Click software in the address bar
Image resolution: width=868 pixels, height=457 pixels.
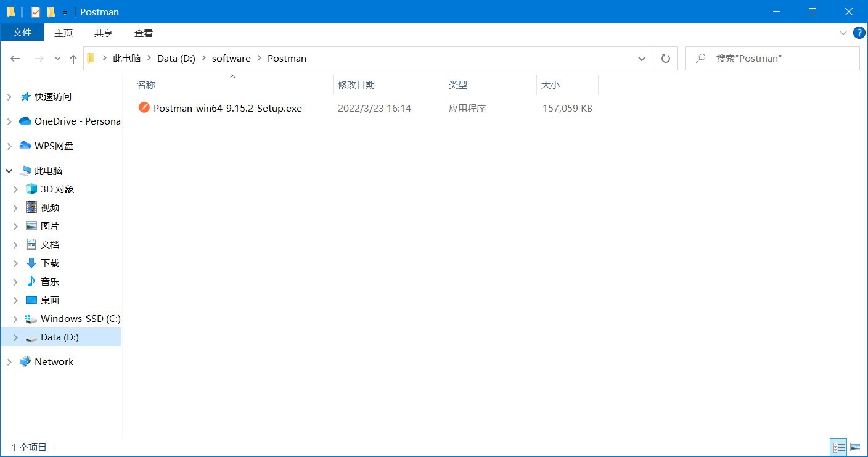pyautogui.click(x=231, y=59)
